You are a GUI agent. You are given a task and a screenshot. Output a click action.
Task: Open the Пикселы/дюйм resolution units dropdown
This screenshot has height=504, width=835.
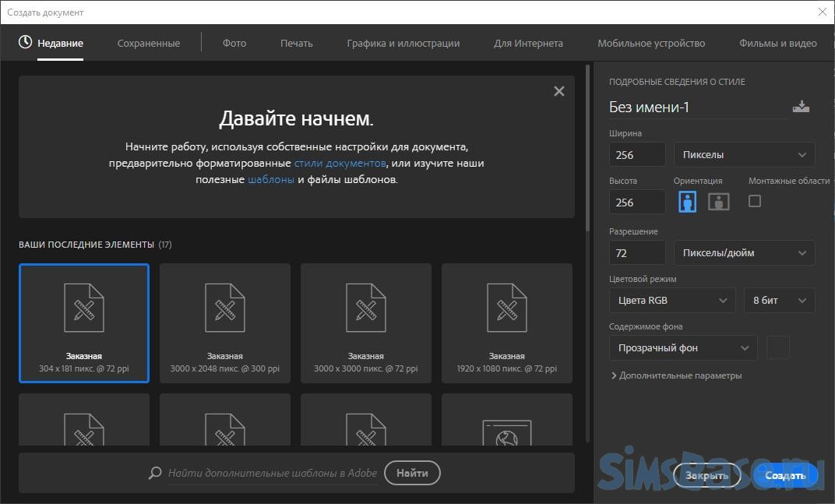pyautogui.click(x=744, y=252)
